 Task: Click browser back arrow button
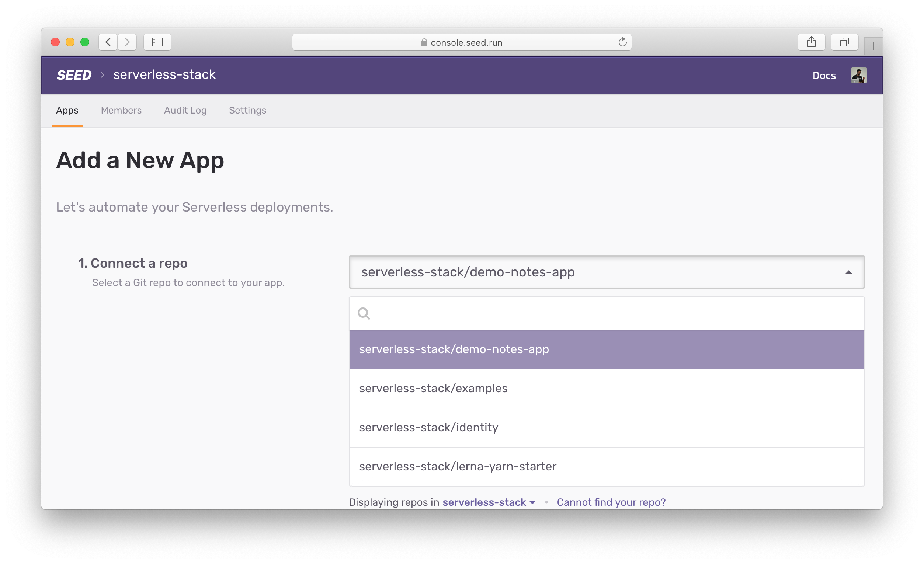[x=108, y=42]
